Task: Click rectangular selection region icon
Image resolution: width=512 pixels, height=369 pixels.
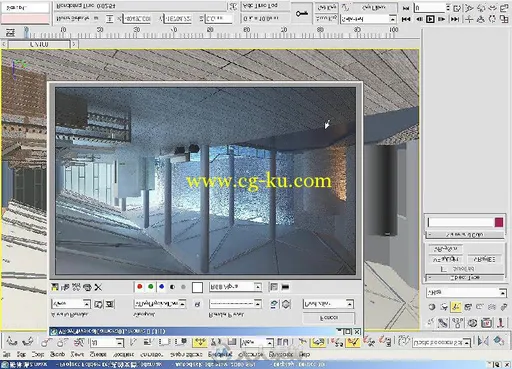Action: (164, 342)
